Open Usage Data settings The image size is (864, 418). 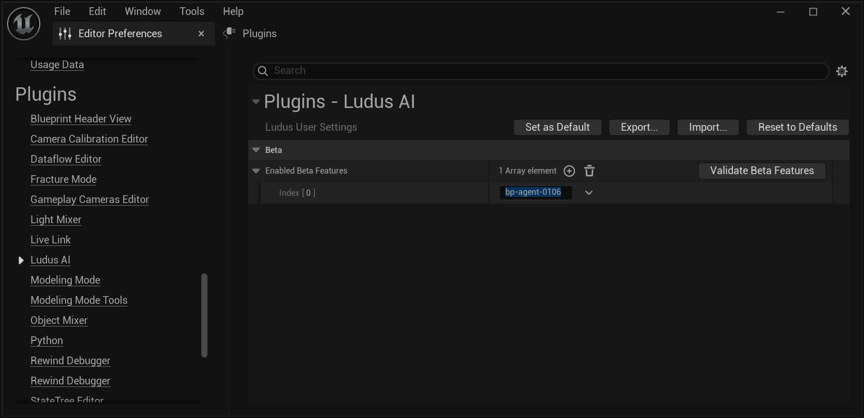click(x=57, y=65)
